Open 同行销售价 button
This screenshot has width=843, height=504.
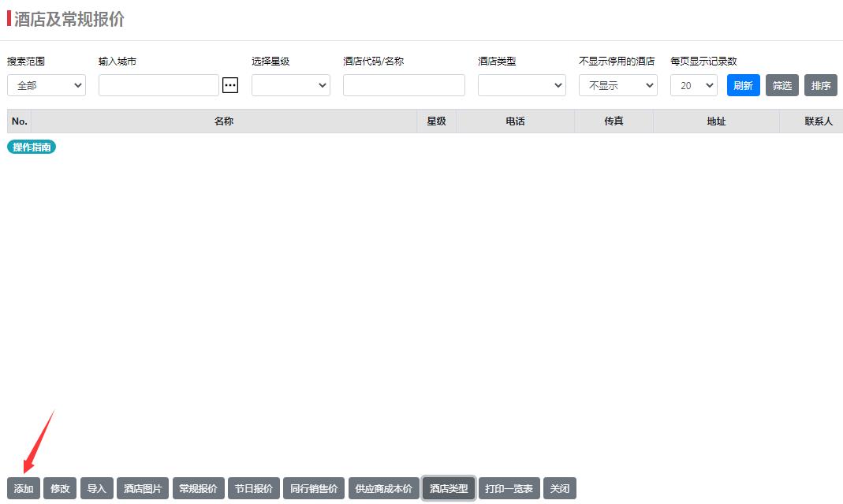tap(314, 488)
